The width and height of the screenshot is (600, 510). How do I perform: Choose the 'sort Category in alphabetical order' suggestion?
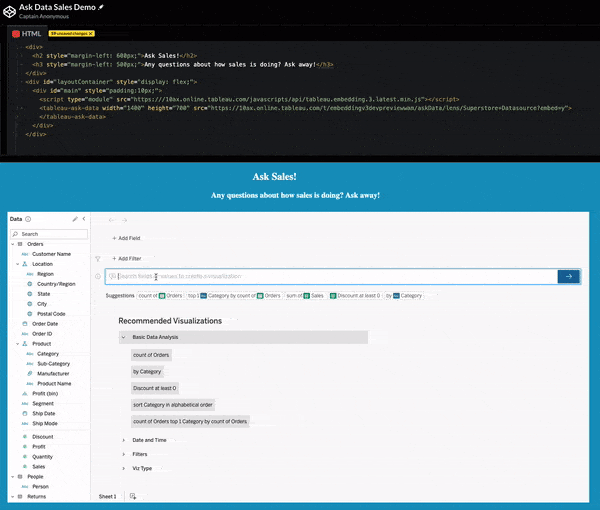(172, 405)
